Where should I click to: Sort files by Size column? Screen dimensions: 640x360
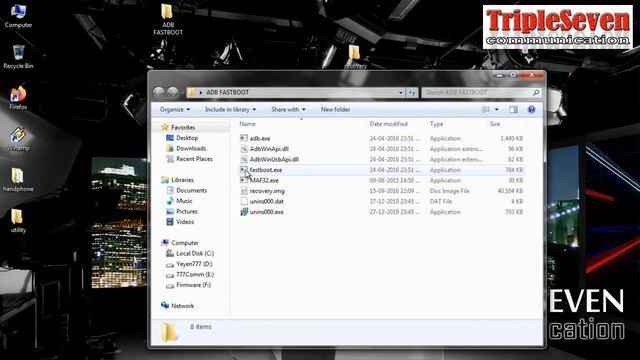(495, 124)
